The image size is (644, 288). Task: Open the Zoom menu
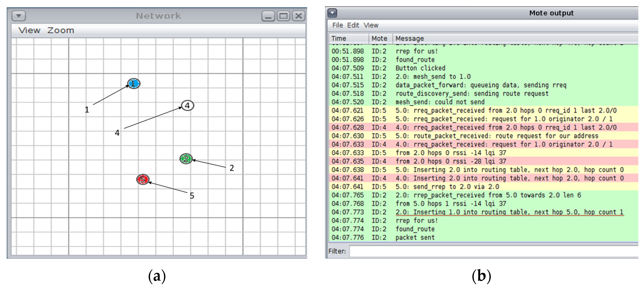click(x=61, y=31)
